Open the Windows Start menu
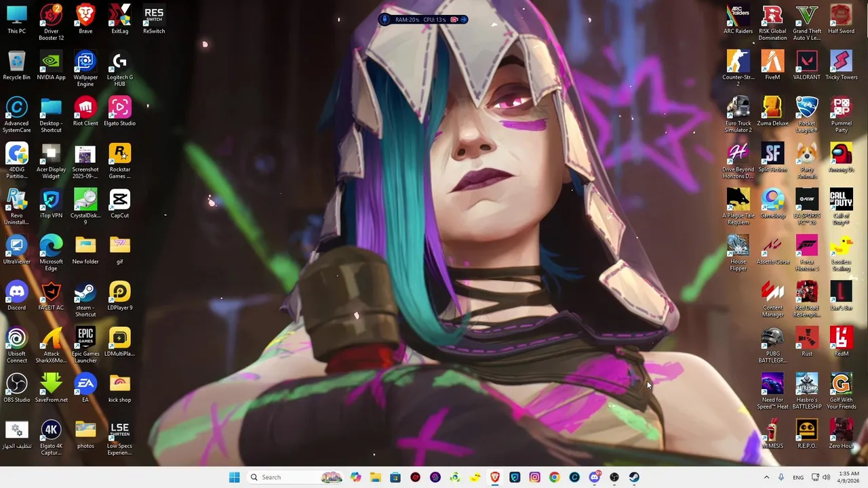Image resolution: width=868 pixels, height=488 pixels. coord(235,477)
